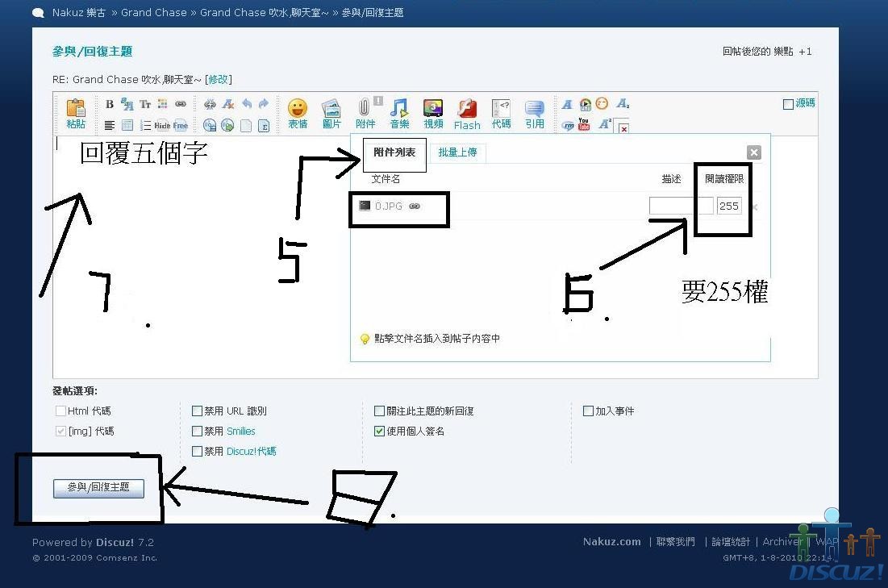Check the Html 代碼 option
888x588 pixels.
click(60, 411)
